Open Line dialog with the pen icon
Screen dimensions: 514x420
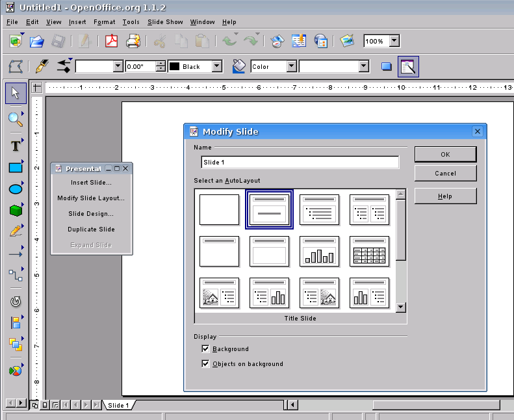[x=42, y=66]
